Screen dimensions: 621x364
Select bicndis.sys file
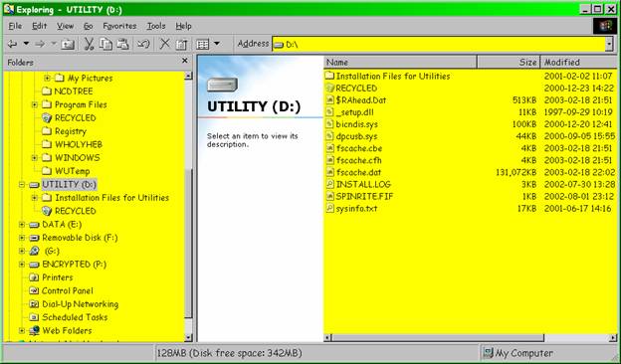pos(357,124)
